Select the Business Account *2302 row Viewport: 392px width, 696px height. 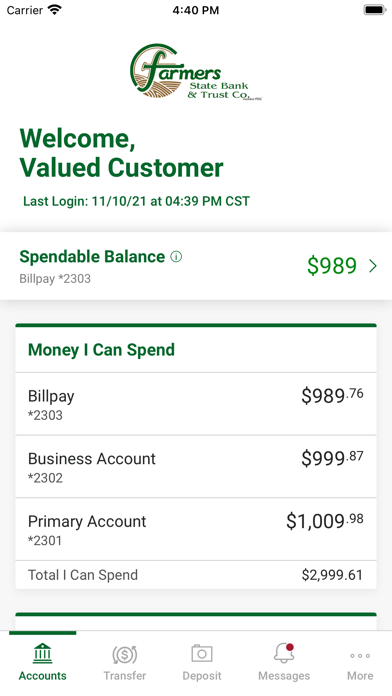tap(196, 467)
